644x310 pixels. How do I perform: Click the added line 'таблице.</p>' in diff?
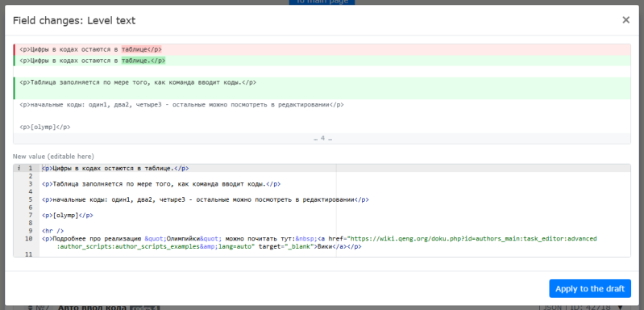click(322, 61)
